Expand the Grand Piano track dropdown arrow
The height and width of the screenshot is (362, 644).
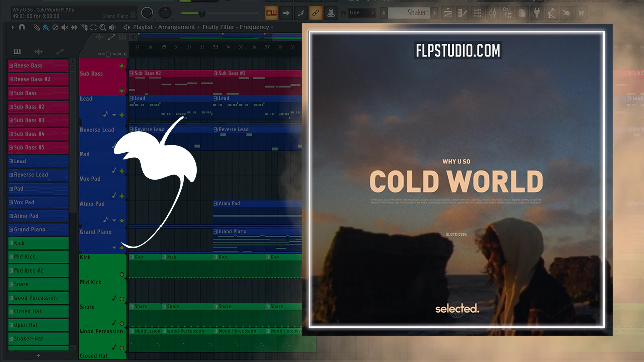114,248
